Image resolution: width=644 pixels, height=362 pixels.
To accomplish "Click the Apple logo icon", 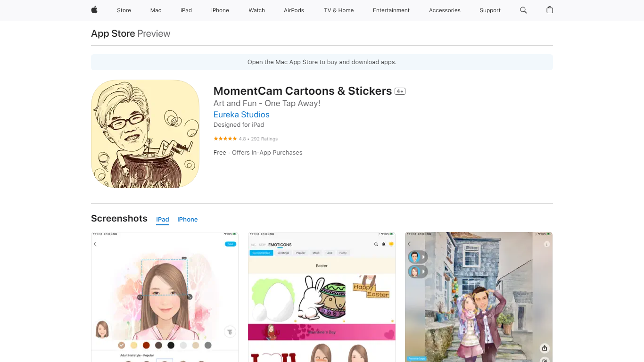I will [x=94, y=10].
